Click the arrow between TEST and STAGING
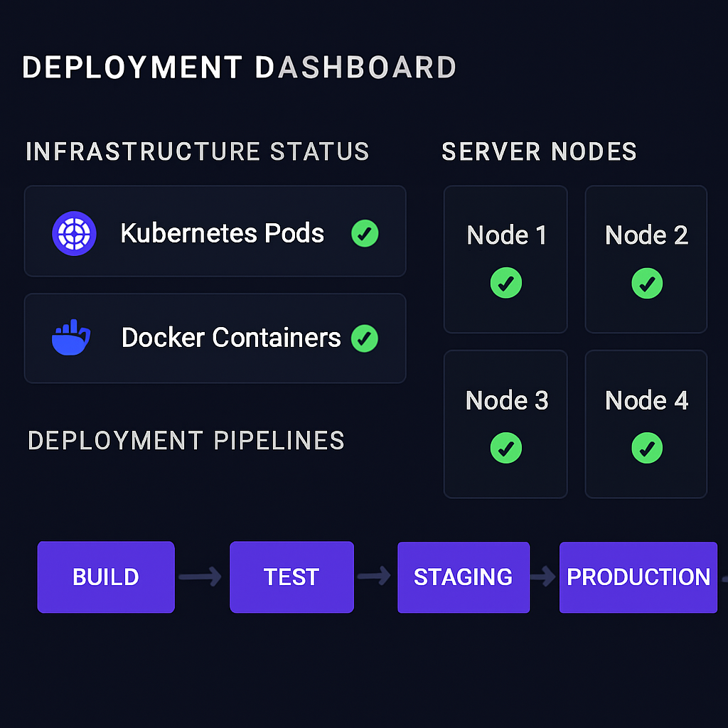The height and width of the screenshot is (728, 728). (x=374, y=576)
